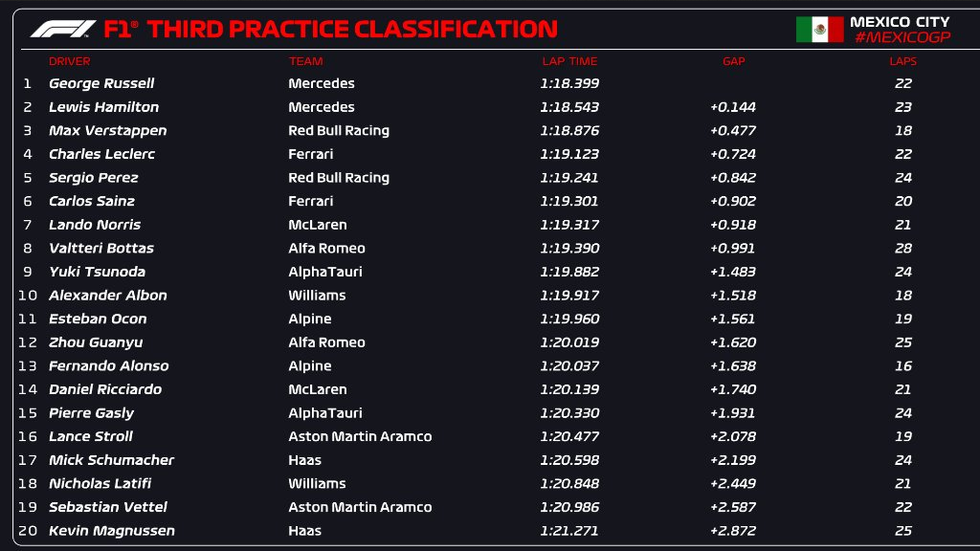Click the F1 logo icon
The width and height of the screenshot is (980, 551).
63,30
